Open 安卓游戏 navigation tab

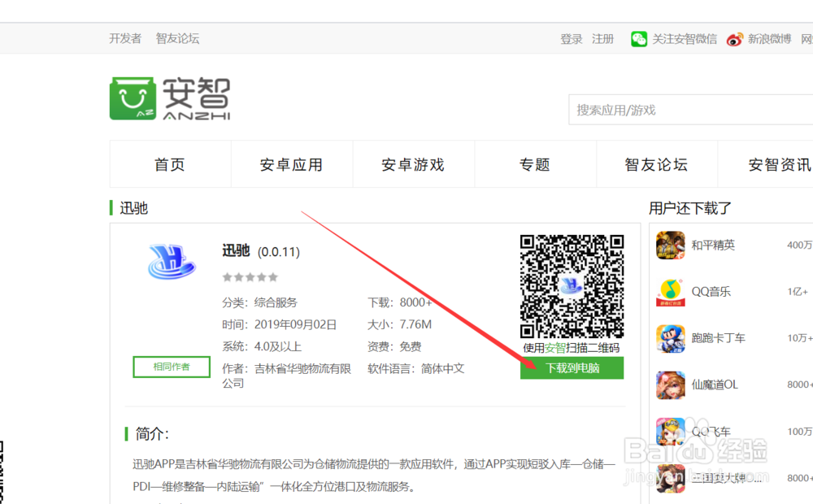pyautogui.click(x=413, y=164)
